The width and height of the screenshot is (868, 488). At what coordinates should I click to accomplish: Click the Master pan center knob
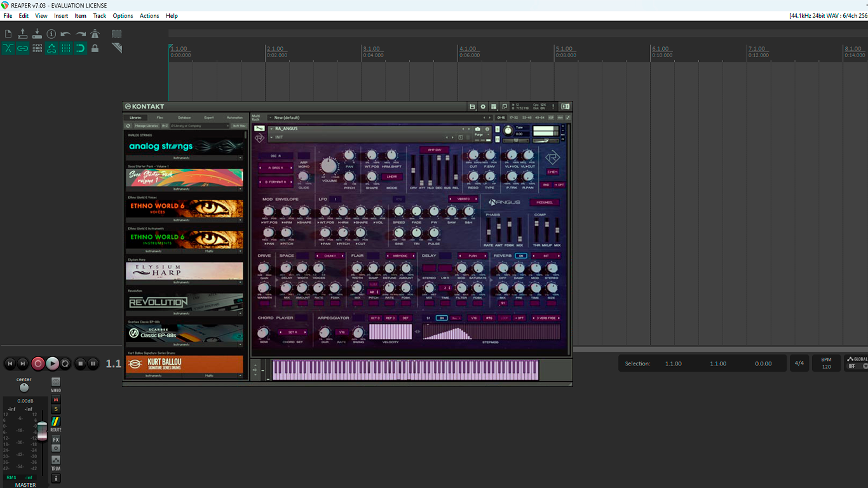[x=24, y=388]
